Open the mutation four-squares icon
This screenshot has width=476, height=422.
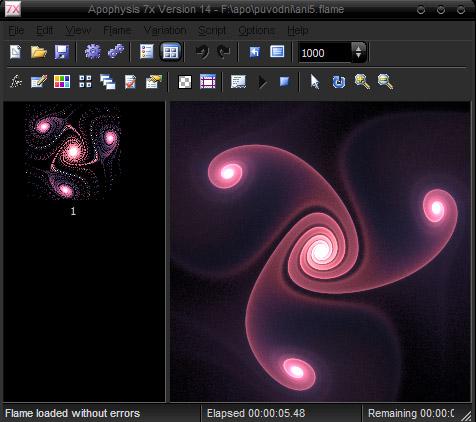click(x=85, y=81)
